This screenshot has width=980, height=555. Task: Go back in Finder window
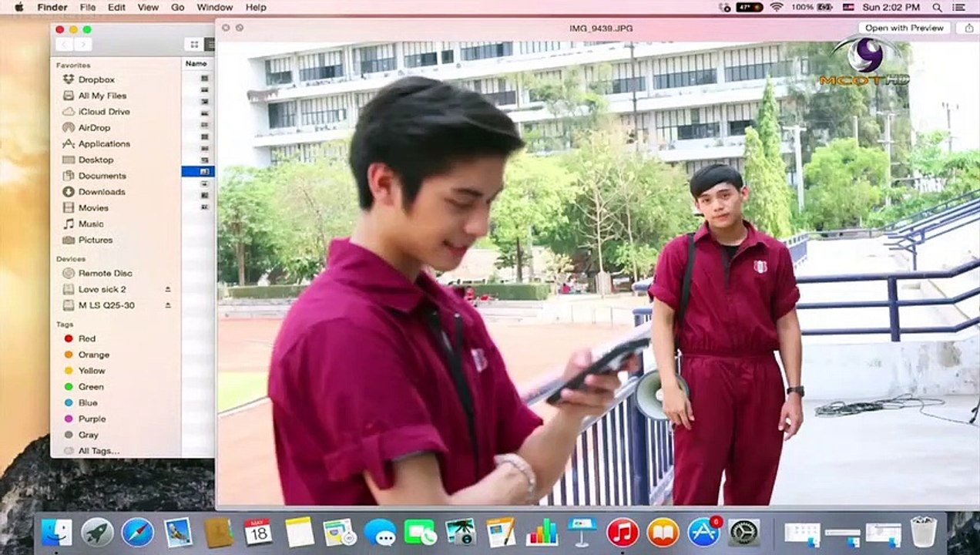pos(65,45)
